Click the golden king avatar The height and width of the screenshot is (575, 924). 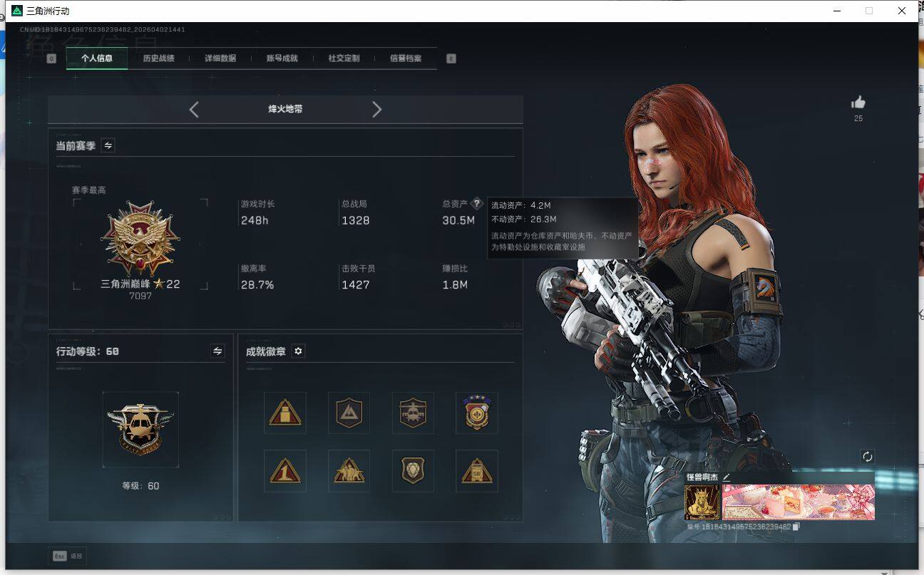point(702,502)
